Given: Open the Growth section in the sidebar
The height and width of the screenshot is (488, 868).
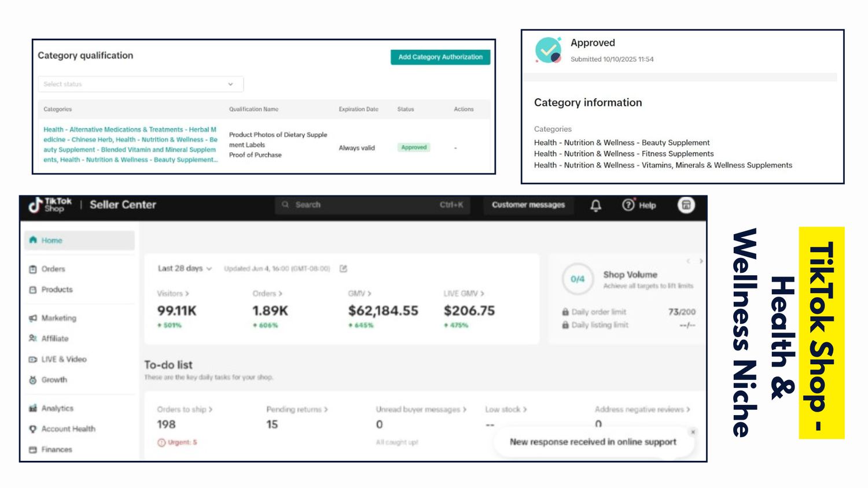Looking at the screenshot, I should point(54,380).
